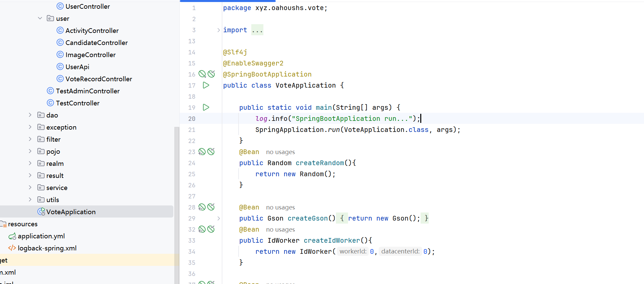Image resolution: width=644 pixels, height=284 pixels.
Task: Click the run gutter icon beside the main method
Action: 206,107
